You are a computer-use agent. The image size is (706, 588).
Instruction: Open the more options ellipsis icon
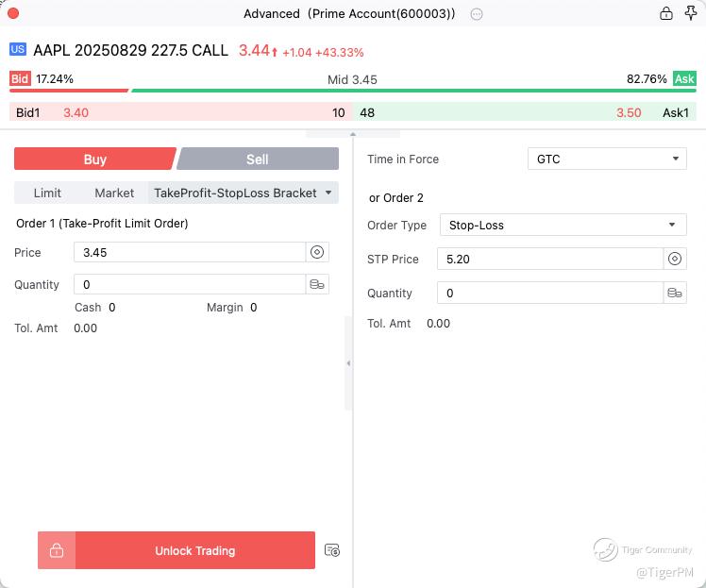tap(477, 14)
